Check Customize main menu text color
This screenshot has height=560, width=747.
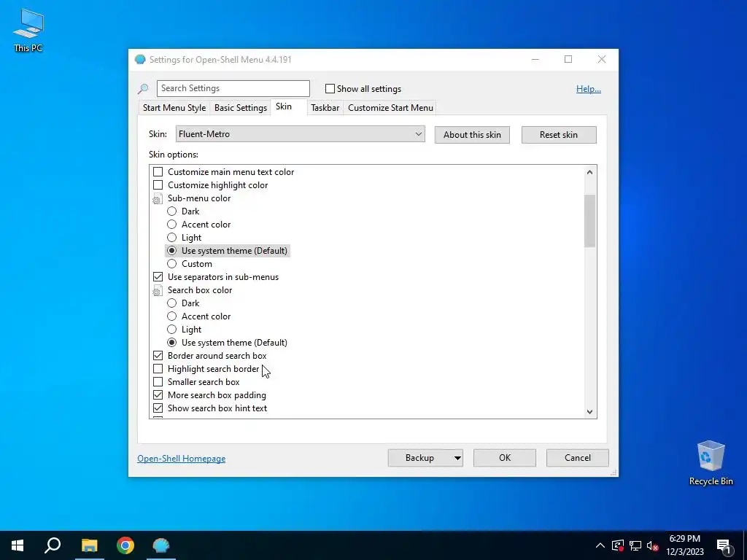(x=158, y=172)
